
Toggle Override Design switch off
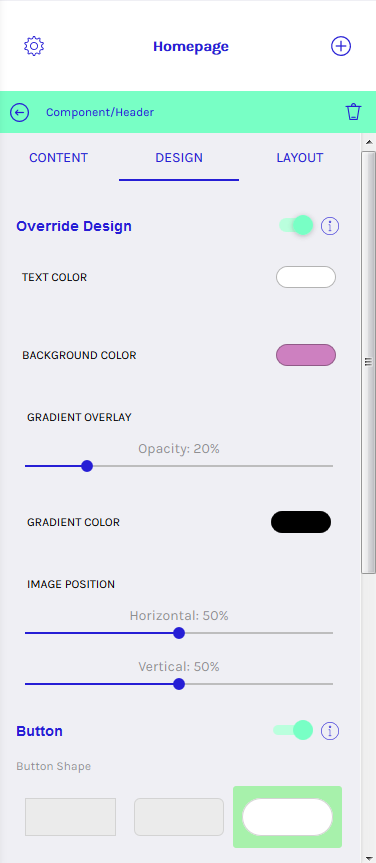tap(296, 225)
